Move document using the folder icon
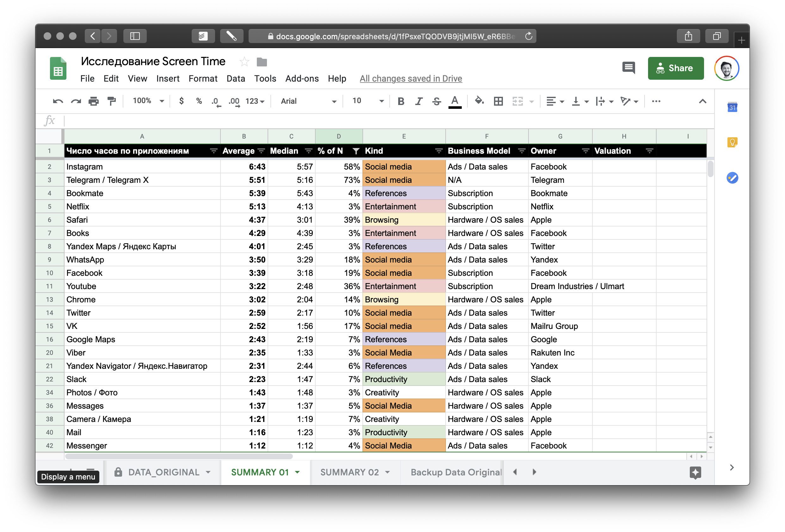Viewport: 785px width, 532px height. tap(262, 62)
